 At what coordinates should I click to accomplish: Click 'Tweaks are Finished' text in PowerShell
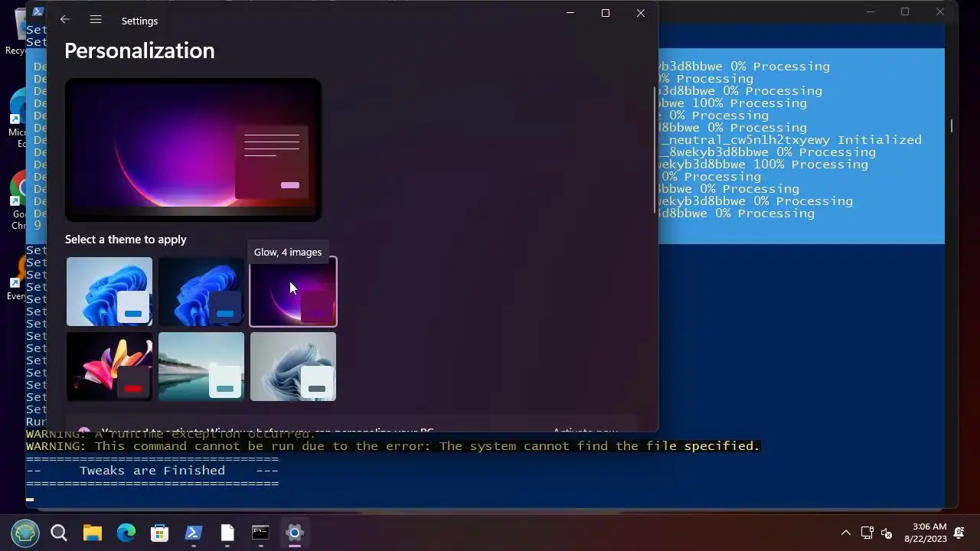[x=152, y=471]
